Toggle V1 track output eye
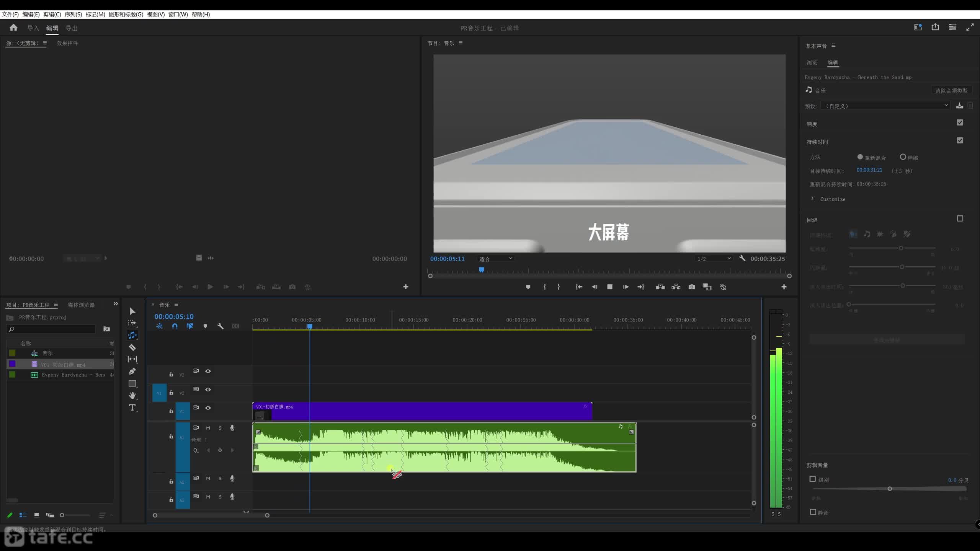Viewport: 980px width, 551px height. 208,408
